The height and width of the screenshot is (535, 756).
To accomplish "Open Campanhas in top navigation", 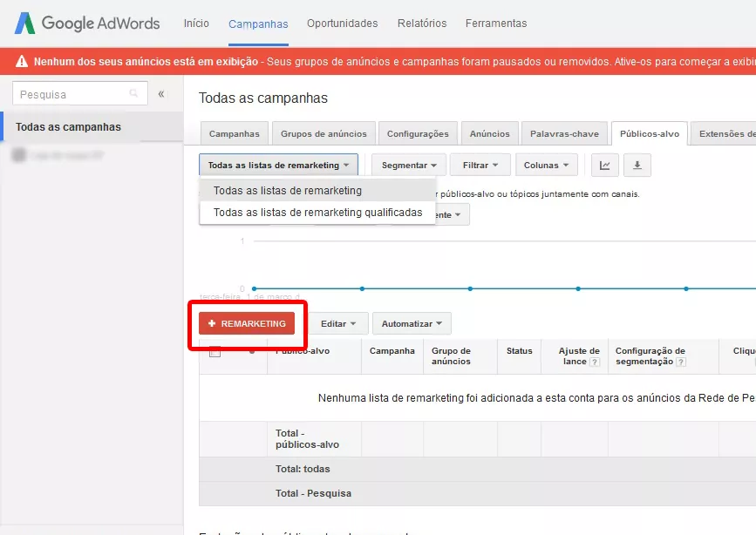I will click(x=258, y=24).
